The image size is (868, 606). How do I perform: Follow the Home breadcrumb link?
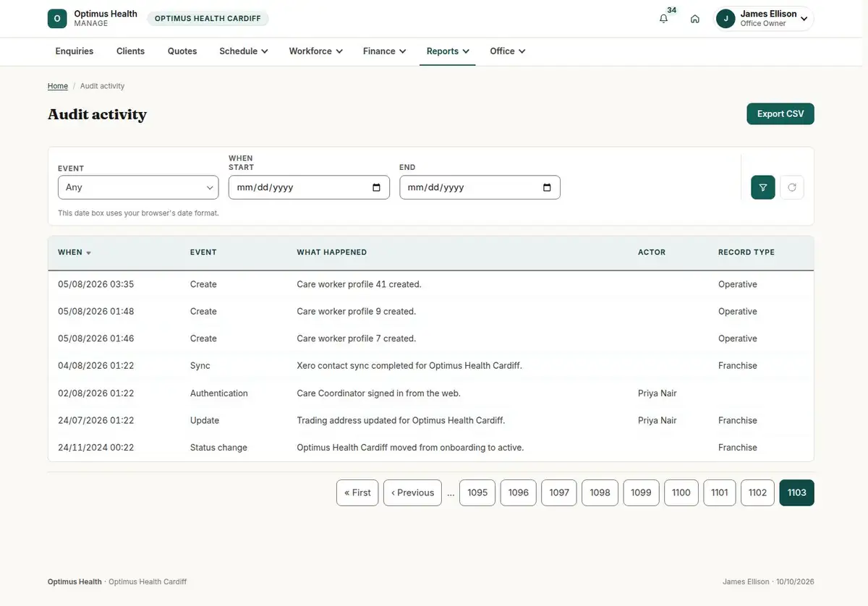58,86
